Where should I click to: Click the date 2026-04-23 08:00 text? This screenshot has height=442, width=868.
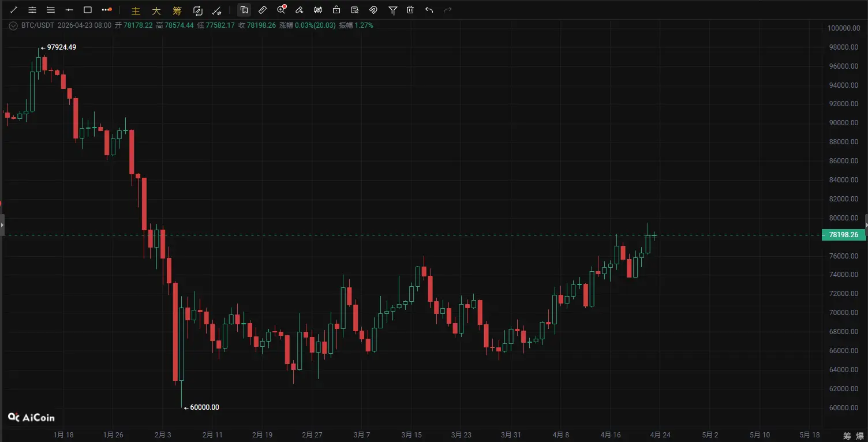point(84,25)
